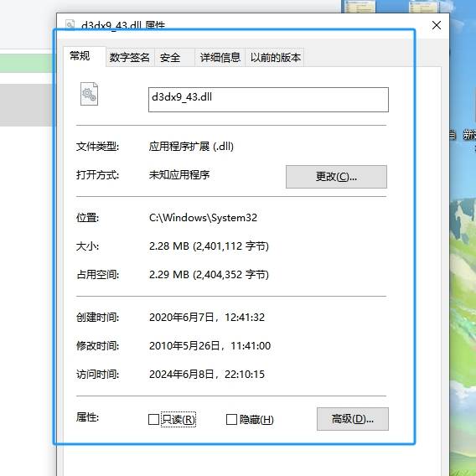Screen dimensions: 476x476
Task: Select the right window thumbnail at top
Action: click(423, 7)
